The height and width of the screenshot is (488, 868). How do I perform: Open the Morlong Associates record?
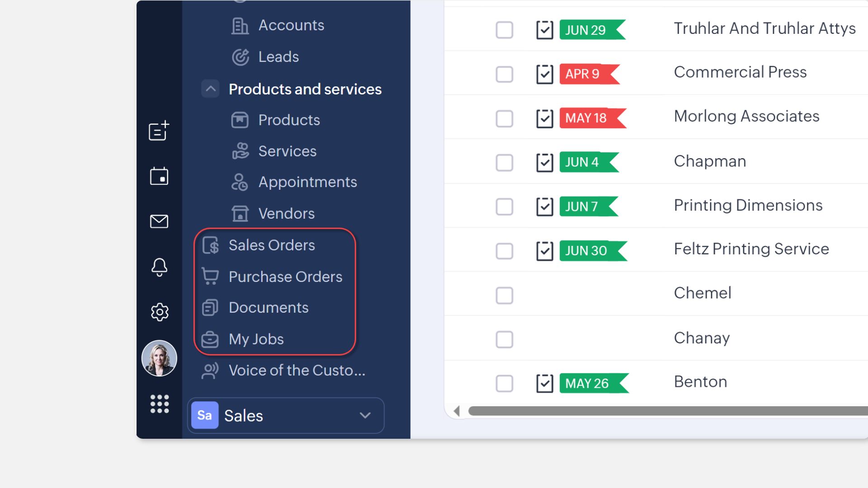[746, 117]
